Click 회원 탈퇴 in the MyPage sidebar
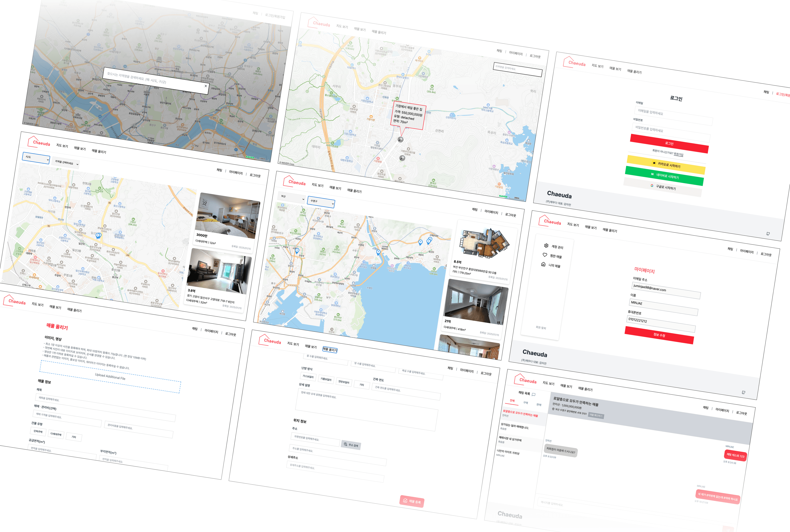790x532 pixels. point(541,328)
